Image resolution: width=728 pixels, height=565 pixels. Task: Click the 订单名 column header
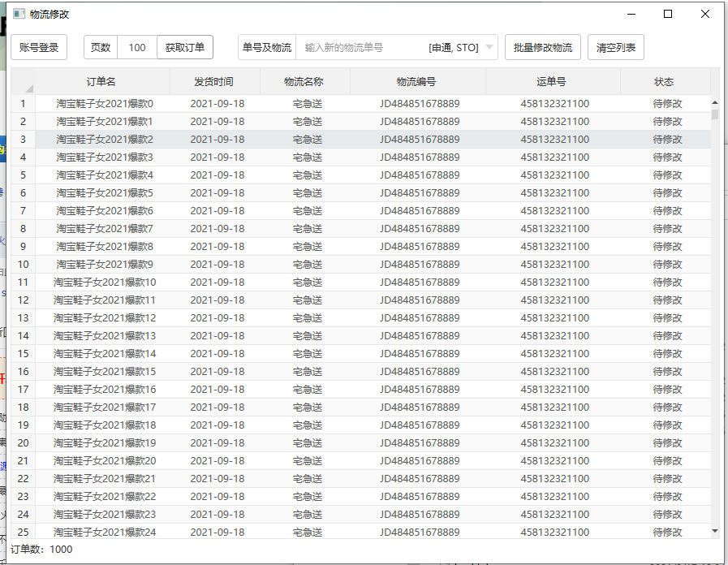tap(97, 81)
